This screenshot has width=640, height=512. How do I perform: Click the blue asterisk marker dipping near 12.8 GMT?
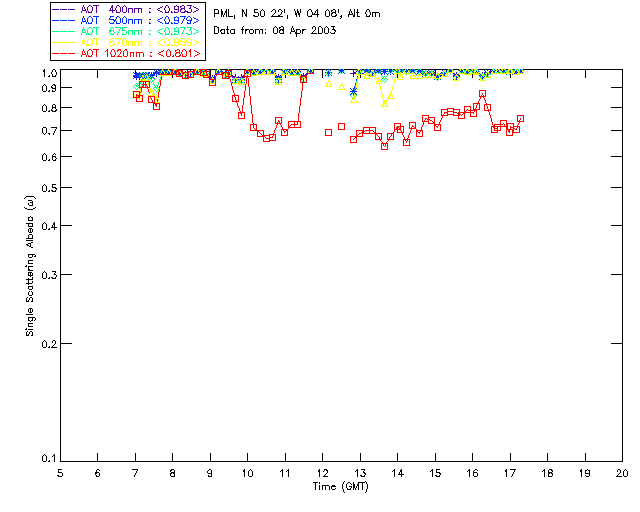click(x=353, y=91)
